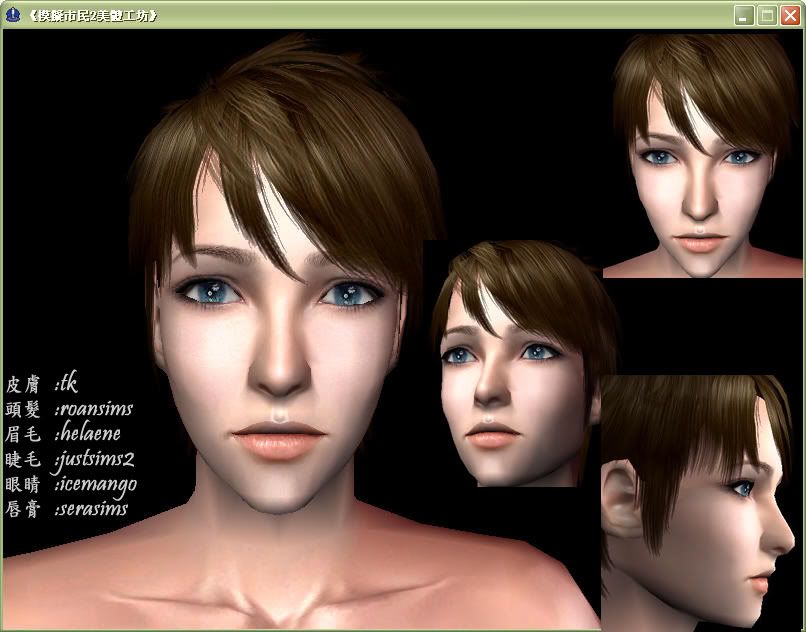Image resolution: width=806 pixels, height=632 pixels.
Task: Click the 皮膚 :tk skin credit
Action: (x=42, y=383)
